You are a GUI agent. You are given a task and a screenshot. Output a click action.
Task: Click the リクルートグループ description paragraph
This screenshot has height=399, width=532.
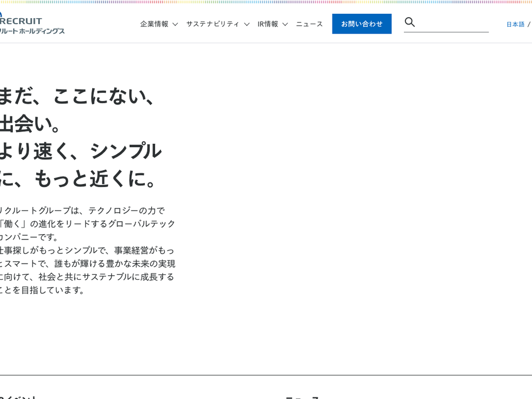86,250
